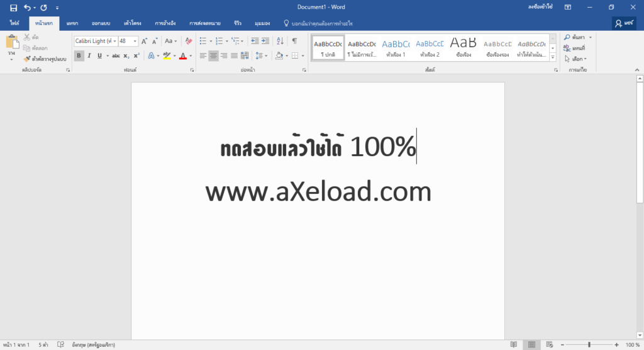This screenshot has width=644, height=350.
Task: Apply the yellow text highlight color
Action: 167,56
